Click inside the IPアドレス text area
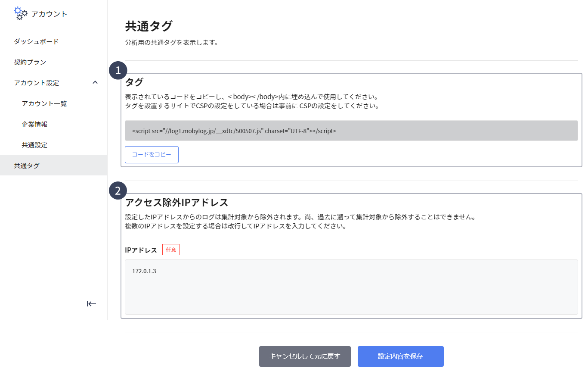This screenshot has height=381, width=588. pos(351,287)
